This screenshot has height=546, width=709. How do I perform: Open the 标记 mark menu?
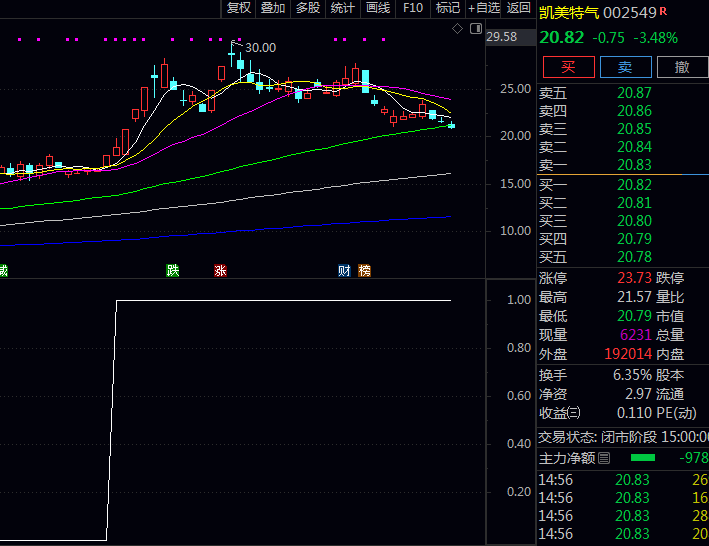pyautogui.click(x=447, y=8)
